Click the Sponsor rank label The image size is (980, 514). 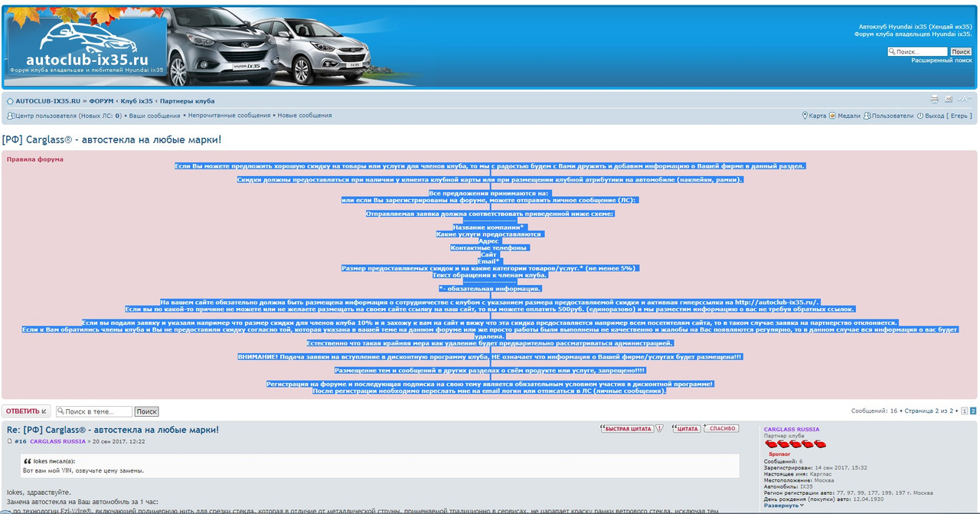tap(779, 454)
